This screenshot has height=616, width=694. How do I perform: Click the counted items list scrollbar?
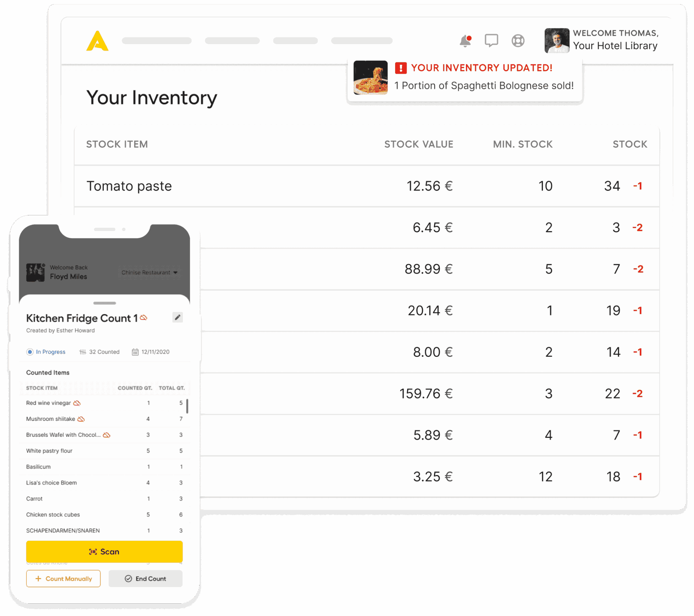(187, 406)
